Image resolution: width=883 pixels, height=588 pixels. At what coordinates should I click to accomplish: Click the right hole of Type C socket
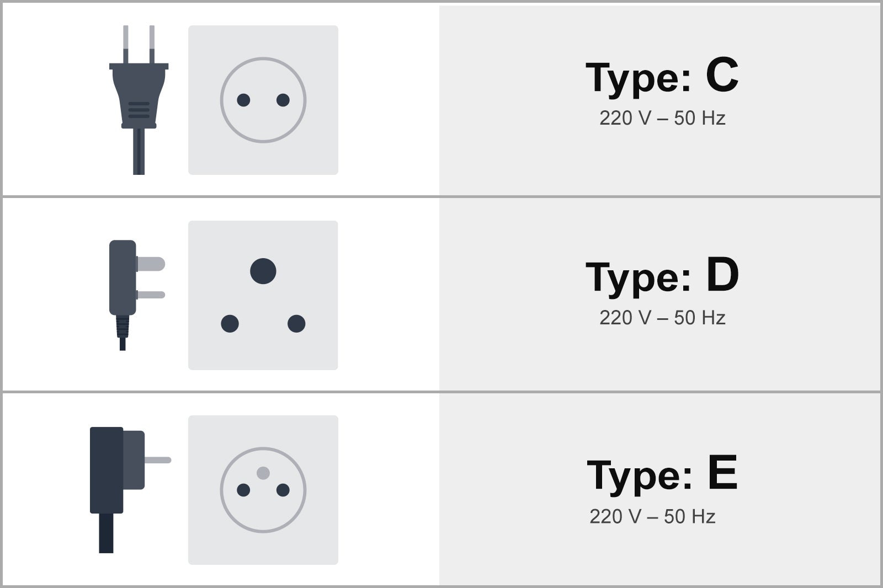pyautogui.click(x=283, y=100)
